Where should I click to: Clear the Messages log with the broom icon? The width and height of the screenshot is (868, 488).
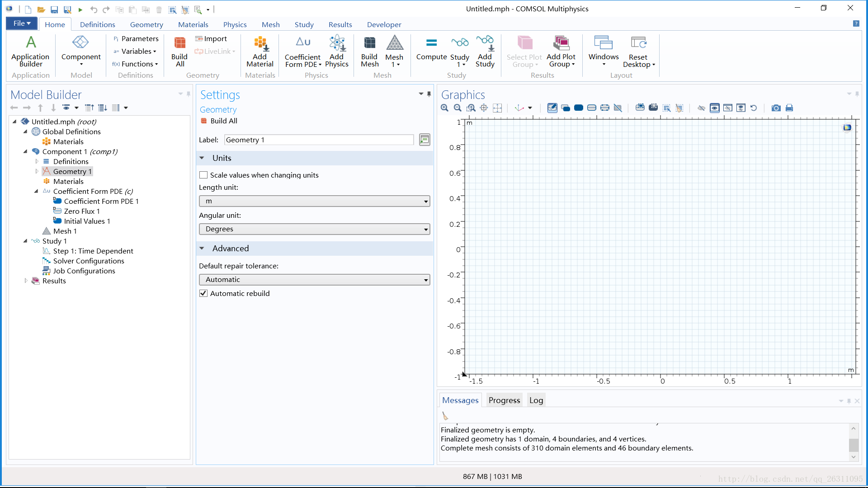click(x=445, y=416)
